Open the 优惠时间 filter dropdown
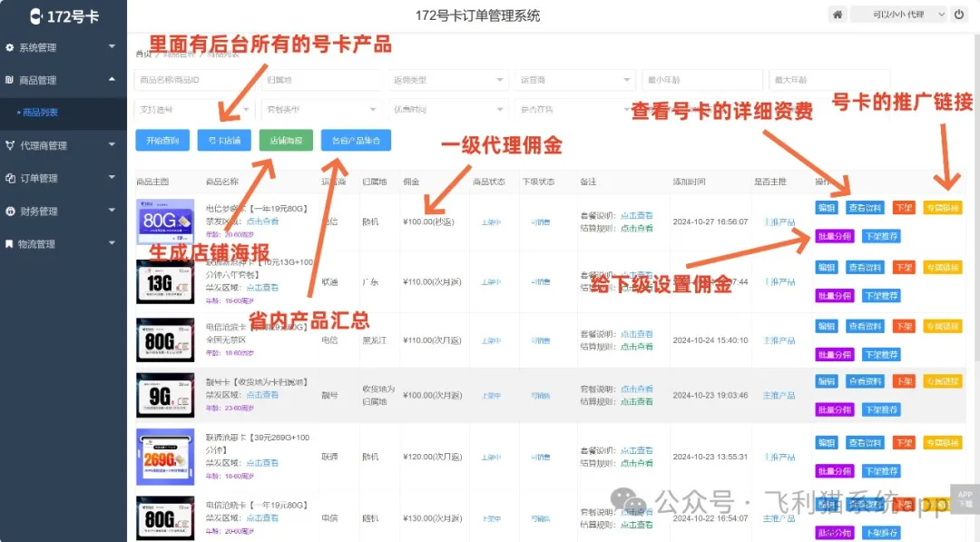980x542 pixels. [448, 110]
